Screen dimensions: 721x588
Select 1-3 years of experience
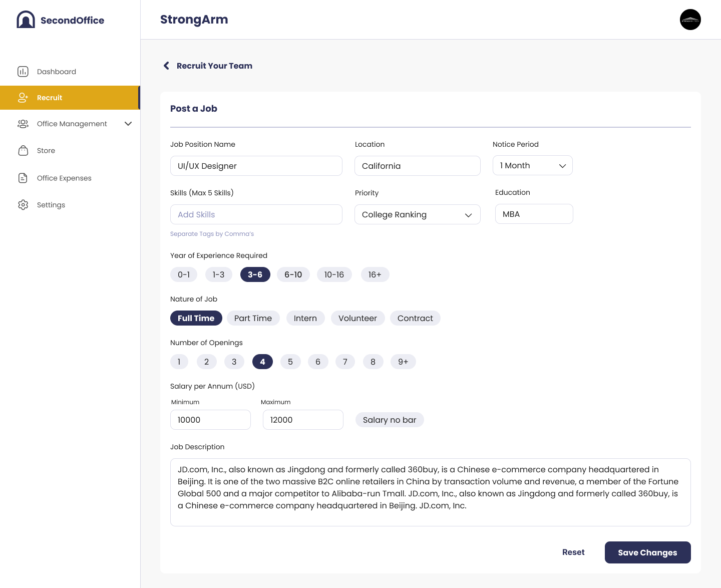(x=219, y=274)
